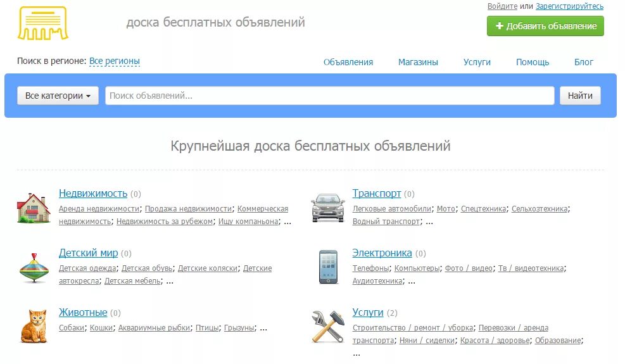Image resolution: width=625 pixels, height=364 pixels.
Task: Select the Красота / здоровье subcategory
Action: click(x=495, y=341)
